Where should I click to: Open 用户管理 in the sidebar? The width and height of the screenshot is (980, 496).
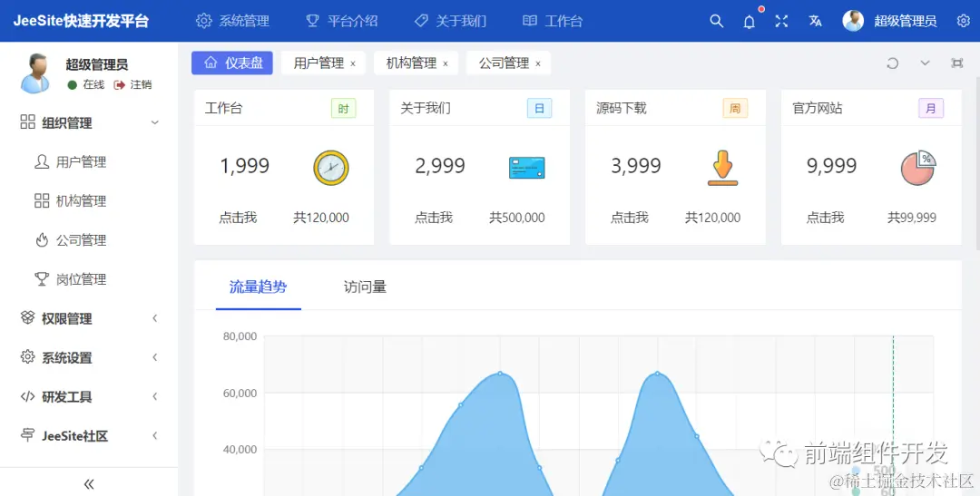point(89,161)
